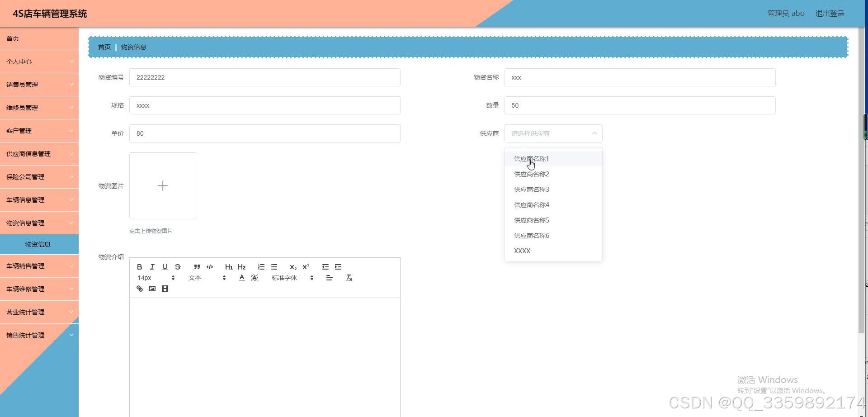
Task: Collapse 物资信息管理 in the sidebar
Action: coord(39,223)
